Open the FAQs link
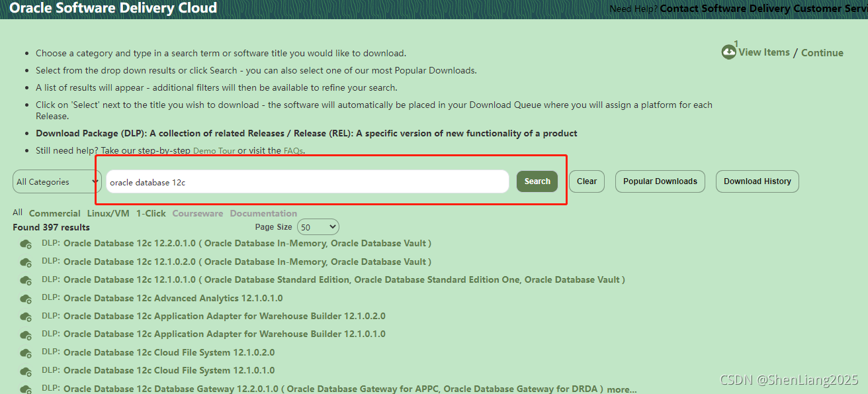Screen dimensions: 868x394 293,151
